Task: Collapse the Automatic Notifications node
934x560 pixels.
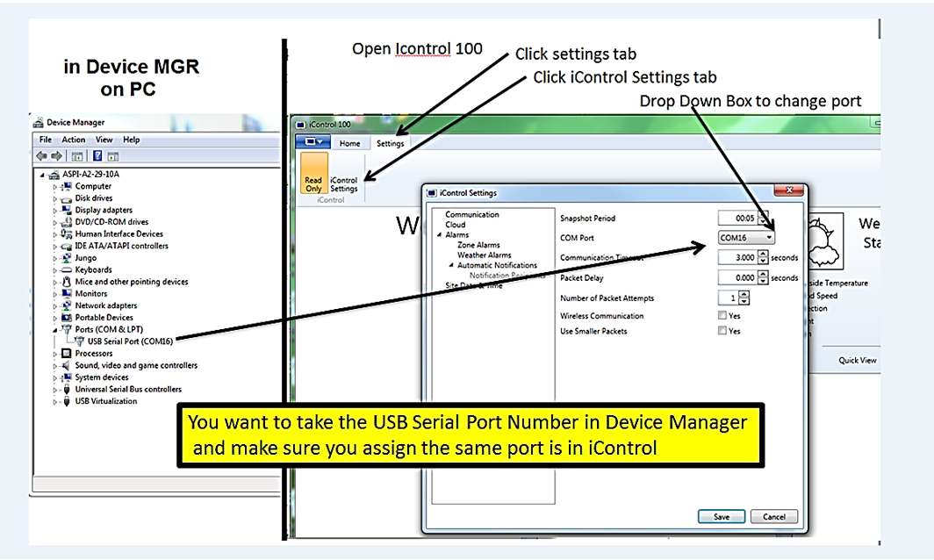Action: coord(451,265)
